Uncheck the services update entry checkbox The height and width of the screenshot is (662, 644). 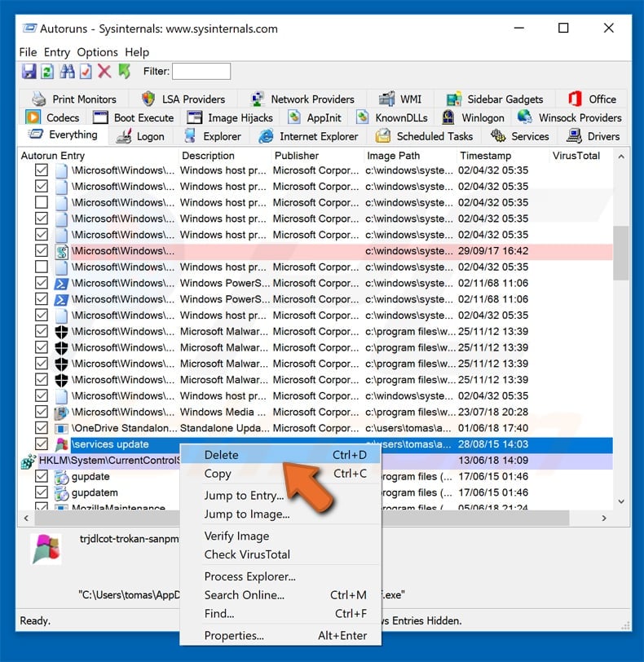click(x=42, y=444)
